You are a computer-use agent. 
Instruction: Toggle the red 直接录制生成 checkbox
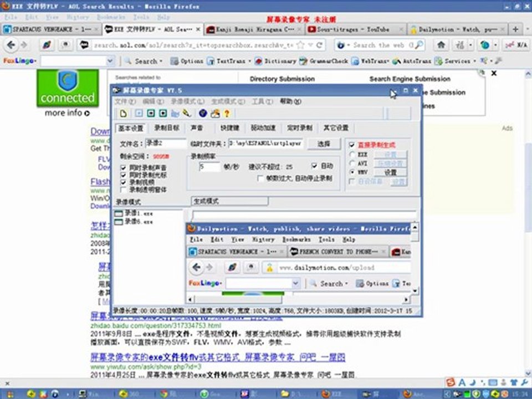click(x=352, y=145)
